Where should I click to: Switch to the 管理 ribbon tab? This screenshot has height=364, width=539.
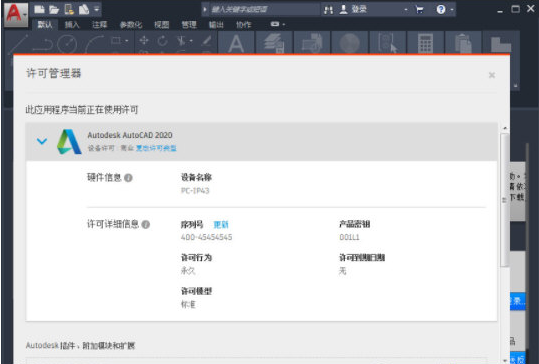[x=189, y=24]
